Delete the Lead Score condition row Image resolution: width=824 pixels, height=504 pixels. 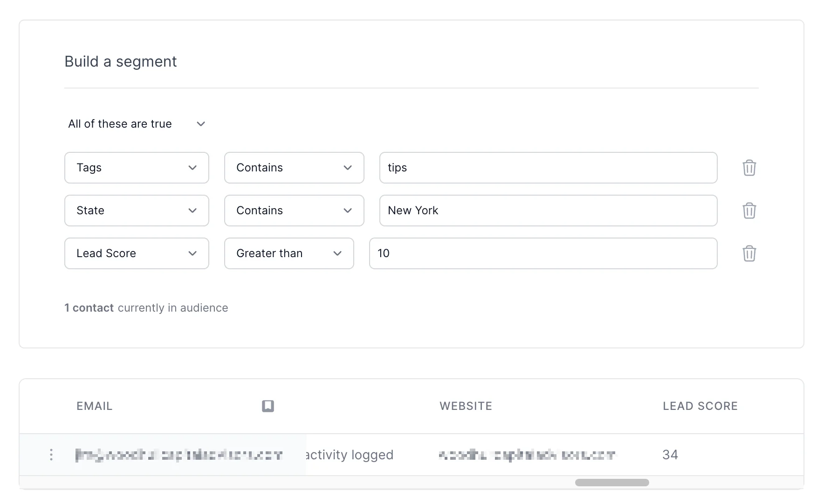pyautogui.click(x=749, y=253)
